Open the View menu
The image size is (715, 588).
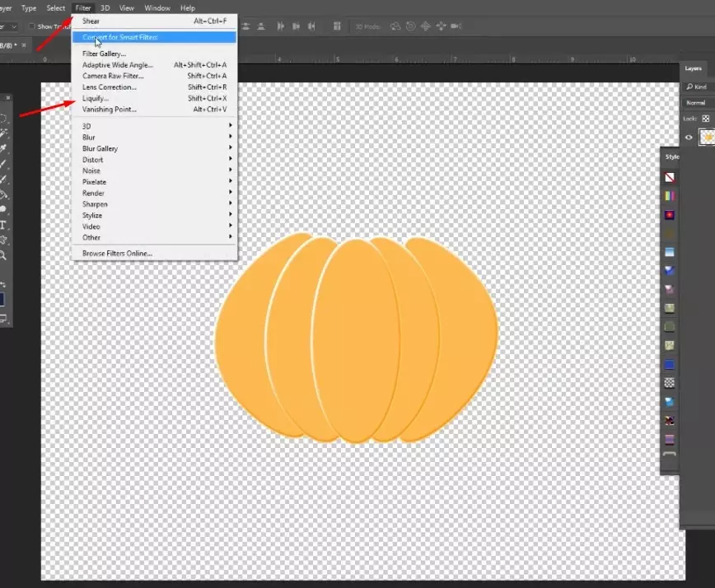[x=126, y=8]
